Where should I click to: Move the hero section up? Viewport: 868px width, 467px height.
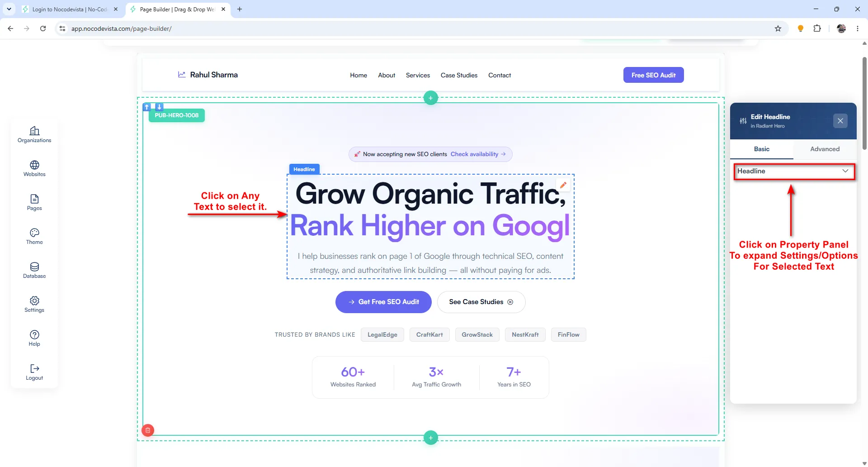point(147,107)
